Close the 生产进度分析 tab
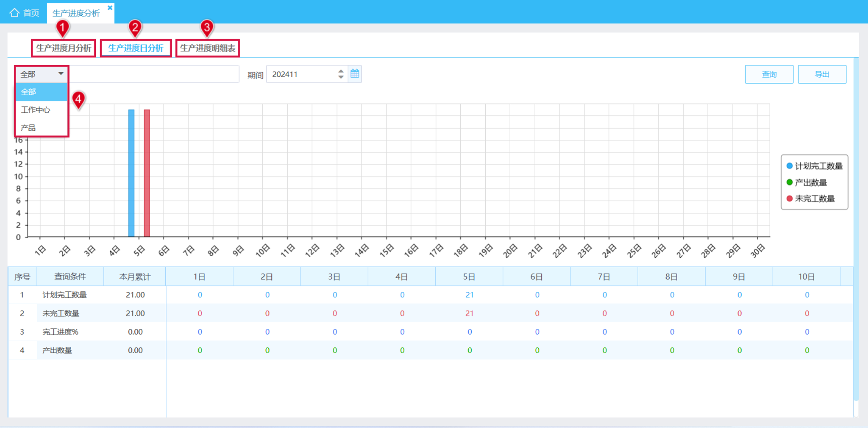This screenshot has height=428, width=868. click(x=110, y=8)
